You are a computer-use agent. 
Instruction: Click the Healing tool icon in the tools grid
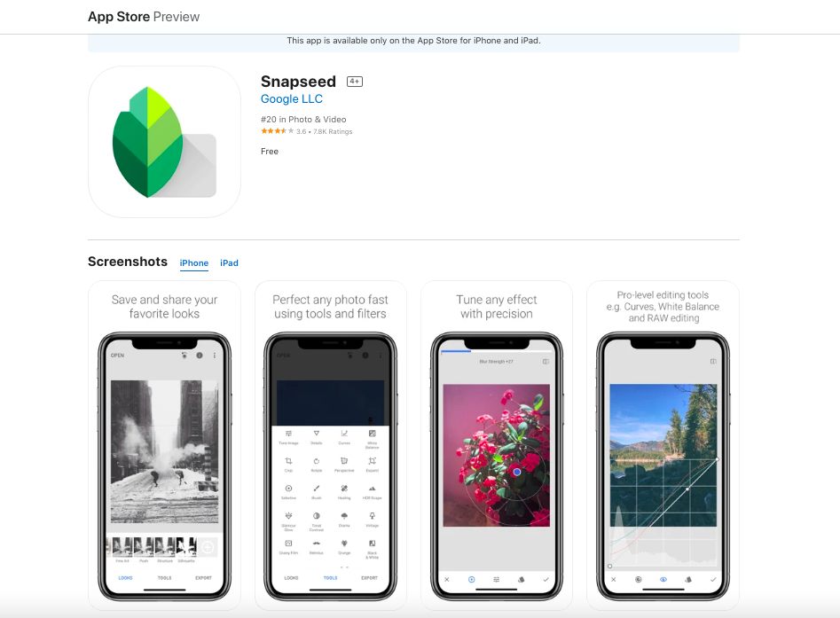click(344, 489)
